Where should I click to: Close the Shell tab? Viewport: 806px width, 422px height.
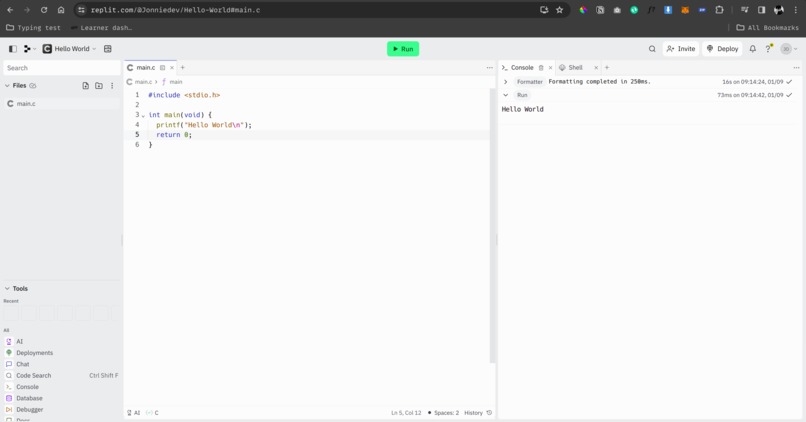(x=596, y=68)
